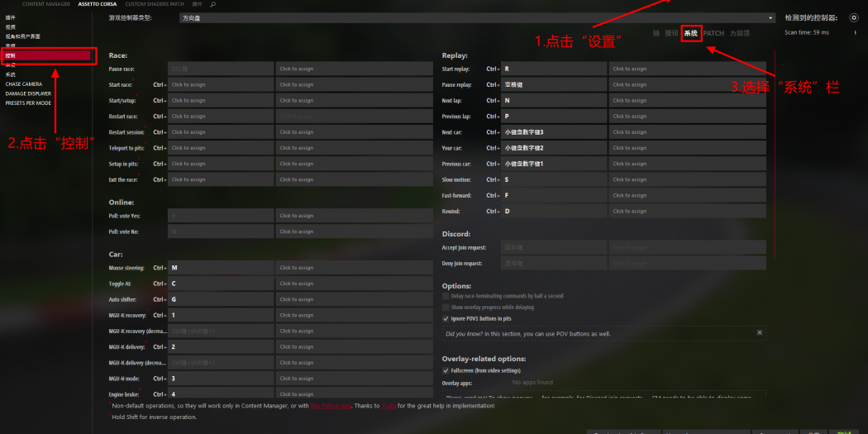Click the Deny join request key field
868x434 pixels.
tap(554, 263)
